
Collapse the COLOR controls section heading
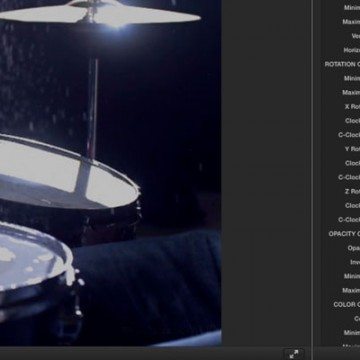point(347,304)
